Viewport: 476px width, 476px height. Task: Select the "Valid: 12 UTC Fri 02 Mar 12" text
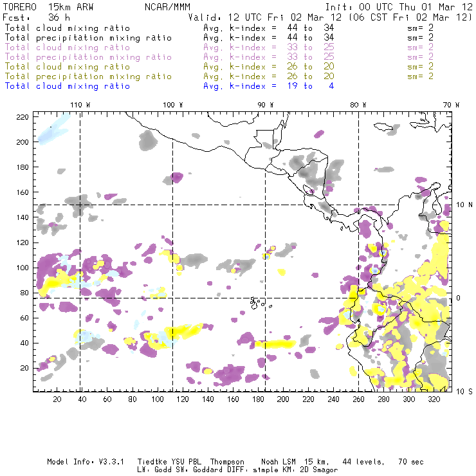265,17
